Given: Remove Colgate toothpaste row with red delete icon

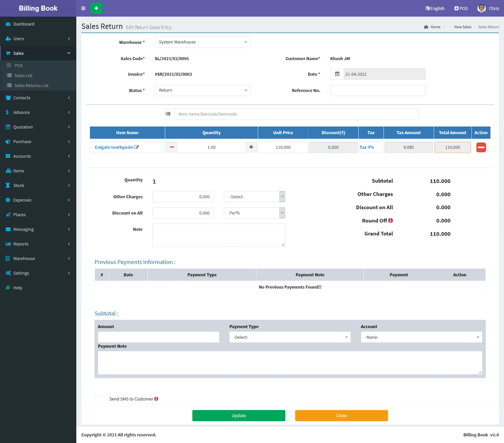Looking at the screenshot, I should (x=481, y=147).
